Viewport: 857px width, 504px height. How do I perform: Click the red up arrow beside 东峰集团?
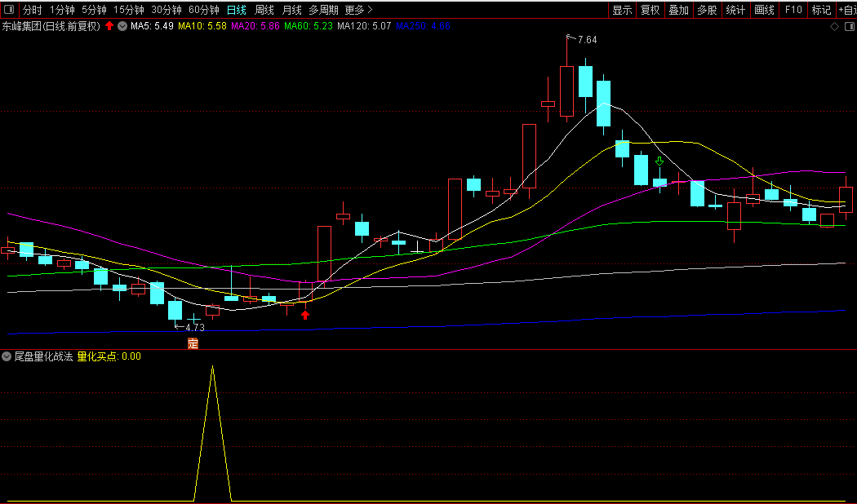tap(109, 25)
